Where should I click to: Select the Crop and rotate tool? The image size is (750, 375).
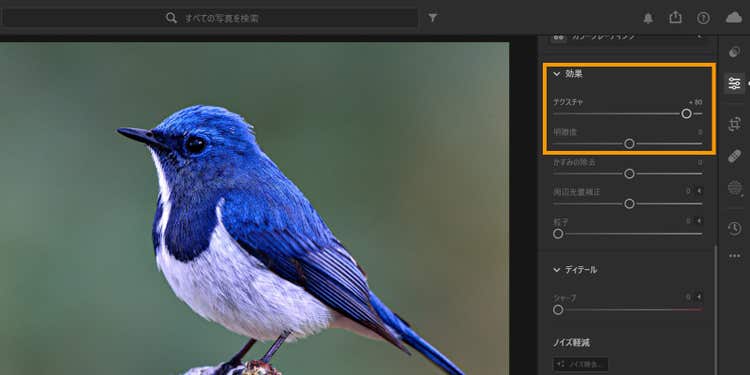734,124
